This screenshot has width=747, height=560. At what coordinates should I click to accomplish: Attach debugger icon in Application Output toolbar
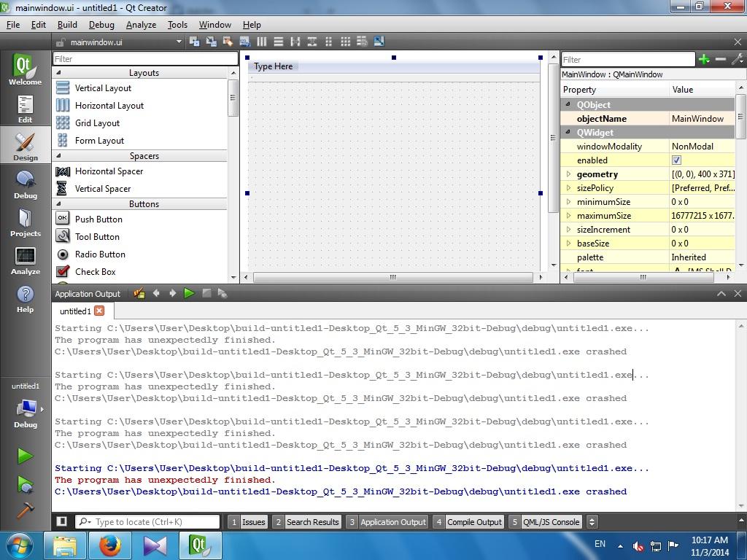click(222, 293)
